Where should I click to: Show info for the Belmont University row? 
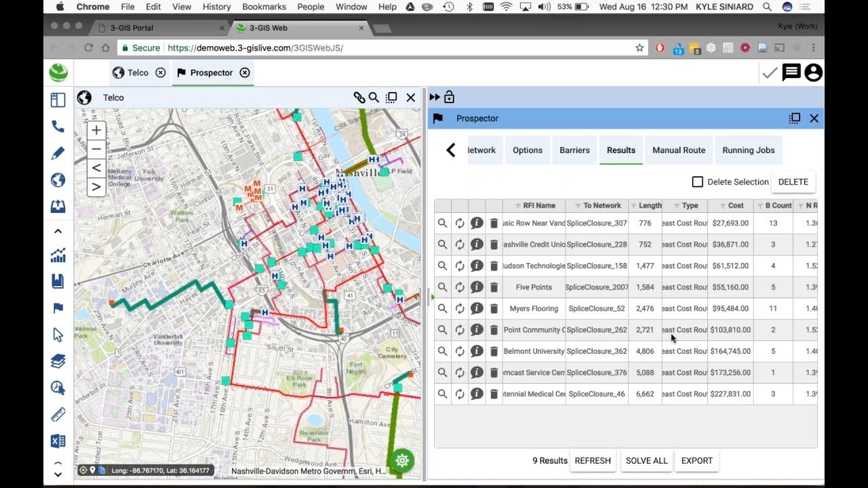[477, 351]
